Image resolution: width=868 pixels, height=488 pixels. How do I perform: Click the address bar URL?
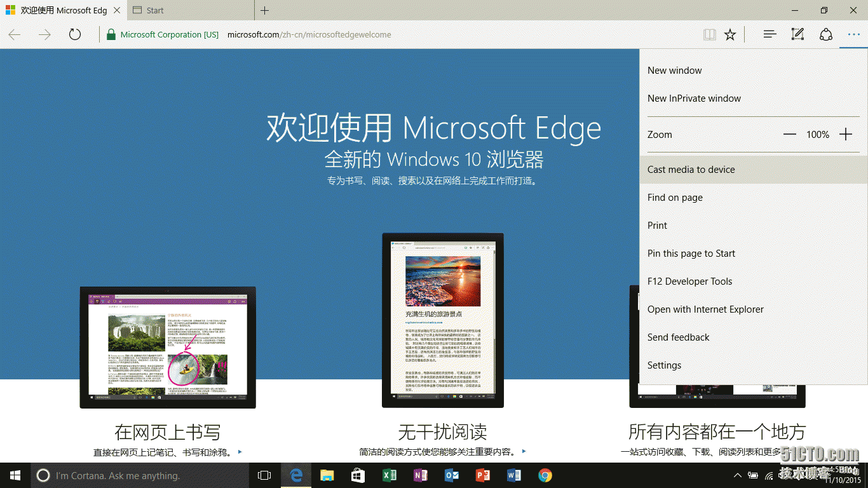click(309, 35)
